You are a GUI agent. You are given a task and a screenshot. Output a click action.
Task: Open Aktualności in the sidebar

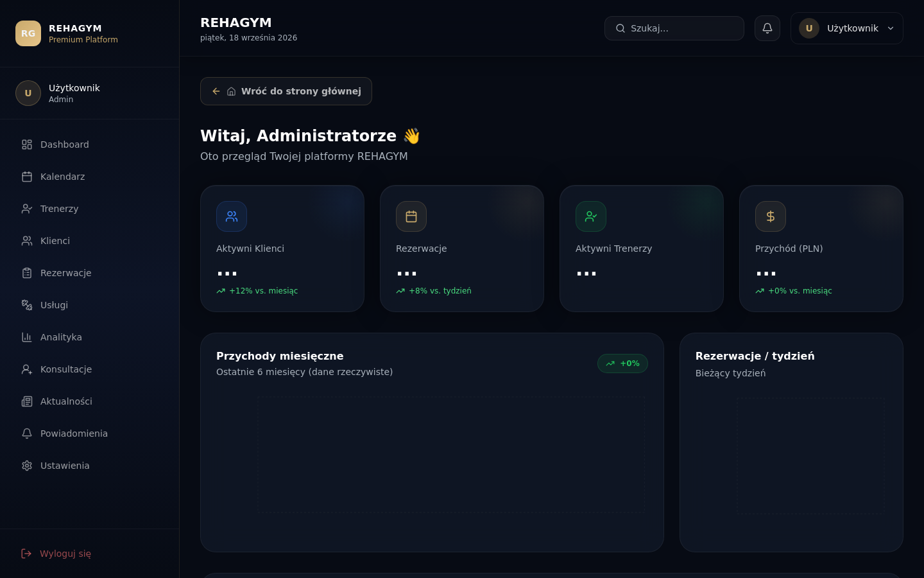pos(90,401)
